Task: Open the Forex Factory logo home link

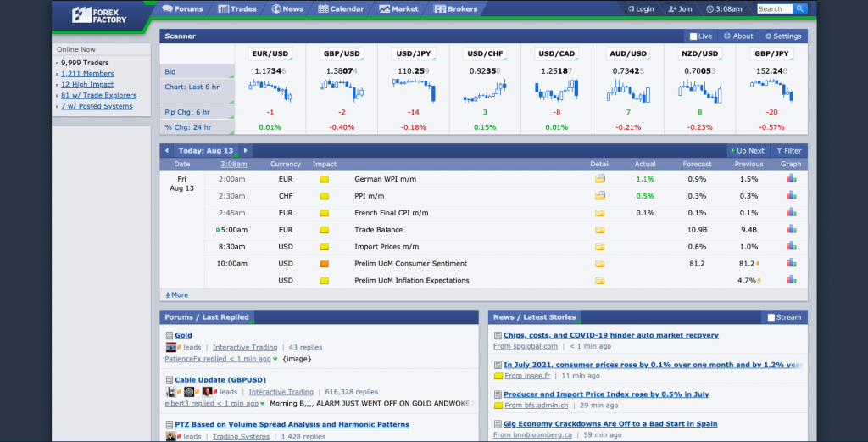Action: (x=100, y=15)
